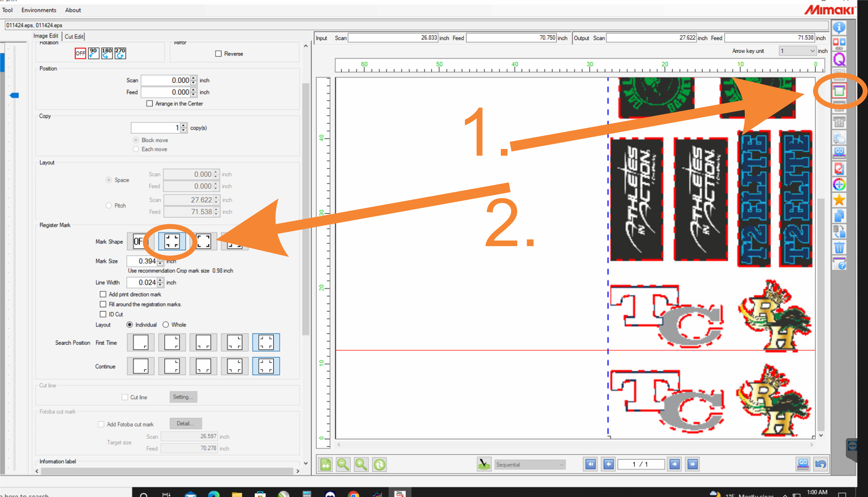
Task: Go to previous page with left arrow
Action: click(x=608, y=464)
